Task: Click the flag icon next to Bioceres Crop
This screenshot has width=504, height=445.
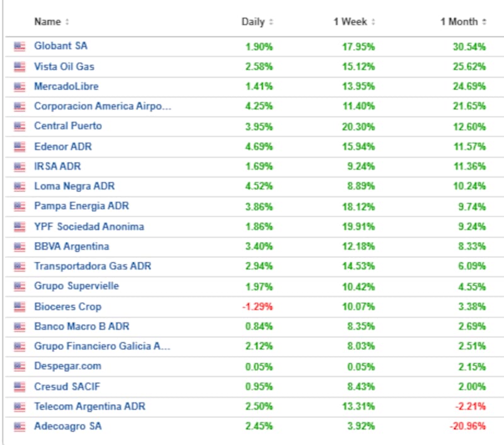Action: [x=20, y=307]
